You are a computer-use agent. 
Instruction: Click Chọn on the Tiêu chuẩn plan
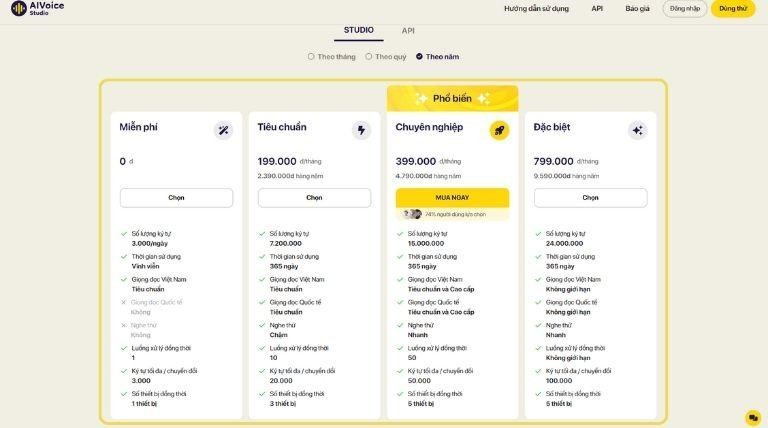point(314,198)
